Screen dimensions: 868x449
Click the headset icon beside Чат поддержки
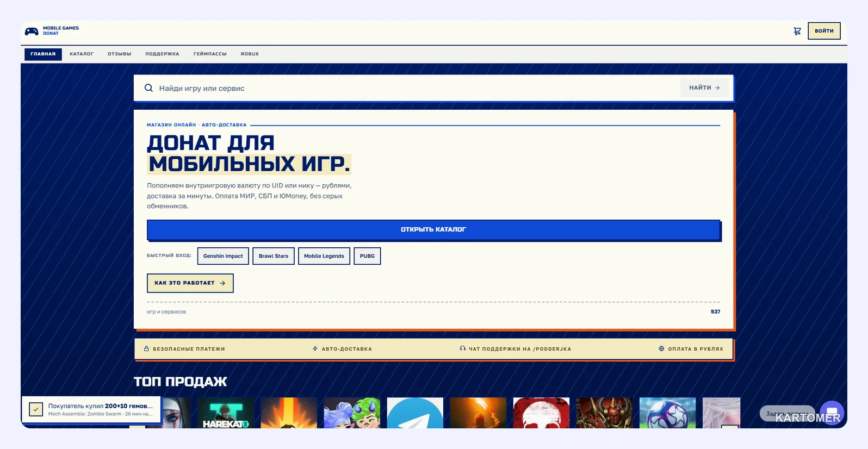(x=462, y=349)
